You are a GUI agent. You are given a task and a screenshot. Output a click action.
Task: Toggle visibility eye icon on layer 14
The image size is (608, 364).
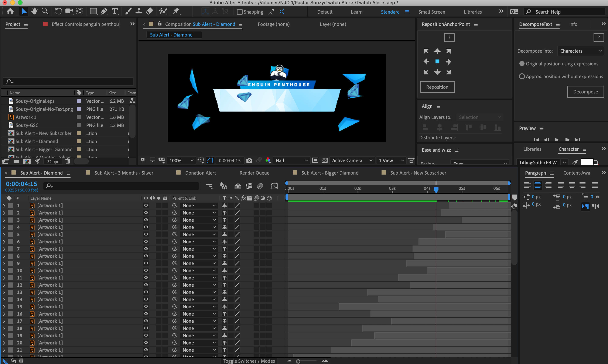[146, 299]
